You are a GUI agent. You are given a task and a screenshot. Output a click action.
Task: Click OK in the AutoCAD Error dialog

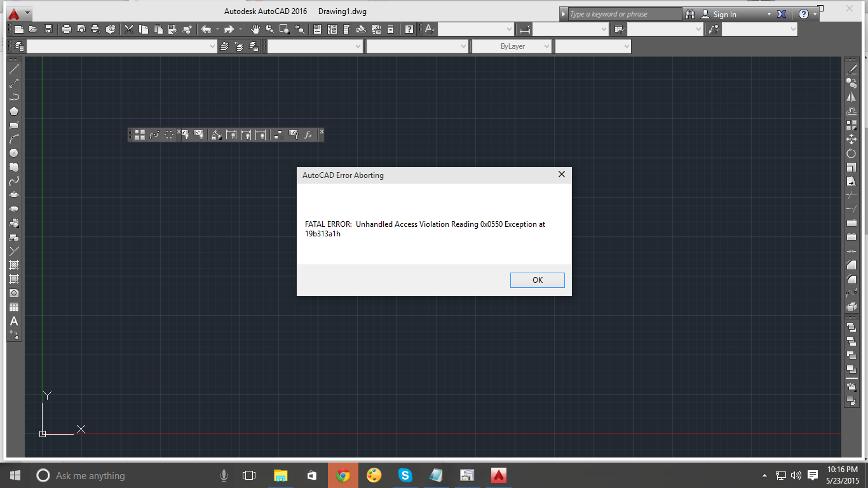(x=537, y=280)
